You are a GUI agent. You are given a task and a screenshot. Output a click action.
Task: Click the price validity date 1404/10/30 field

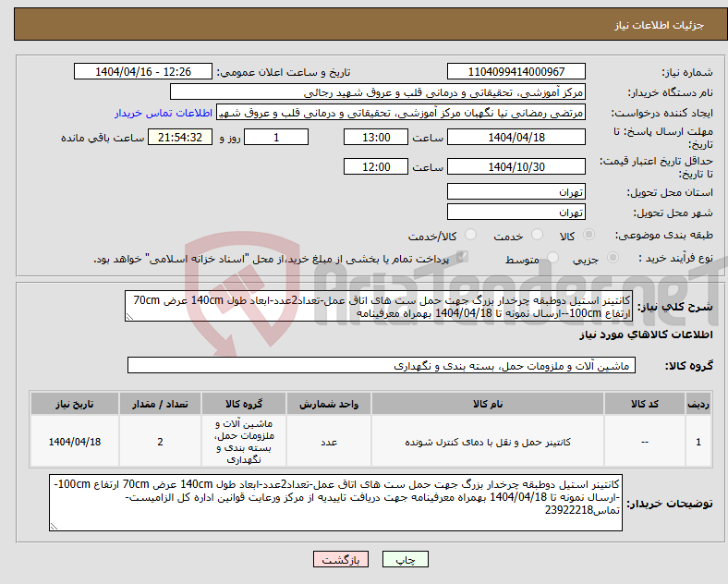[x=516, y=166]
